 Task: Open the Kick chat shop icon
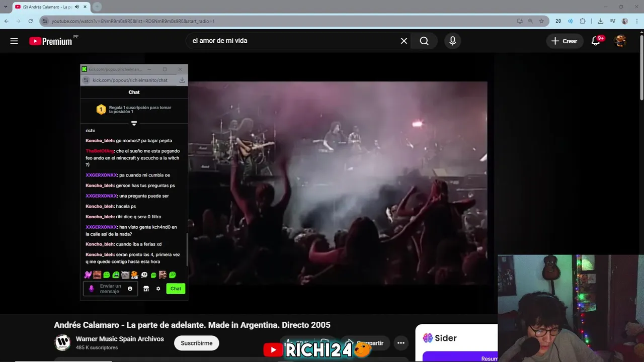coord(146,289)
